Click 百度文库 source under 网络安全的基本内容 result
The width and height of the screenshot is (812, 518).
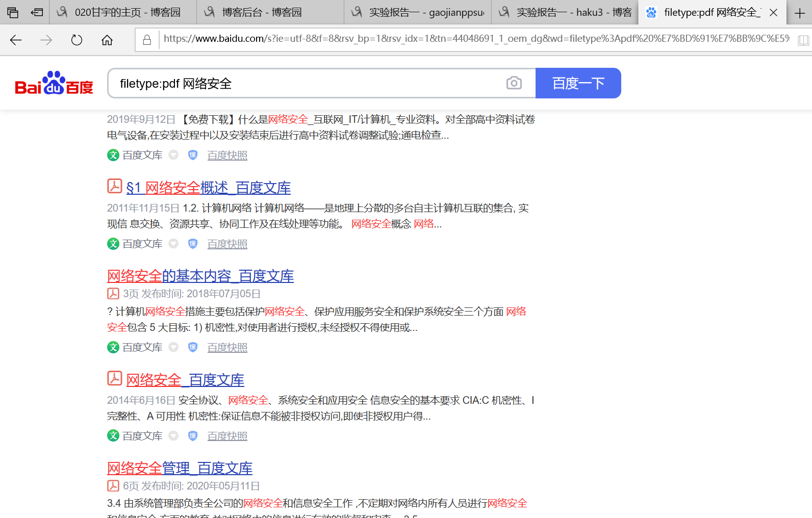[x=143, y=348]
